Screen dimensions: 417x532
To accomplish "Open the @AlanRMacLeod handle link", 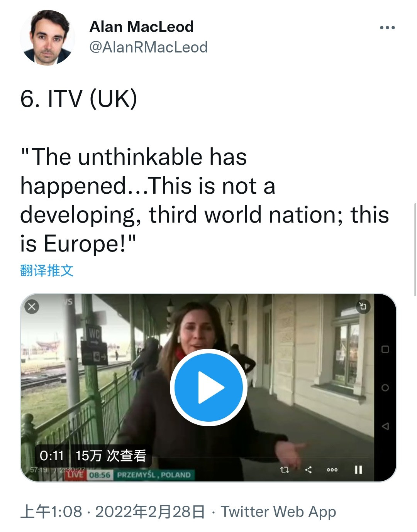I will [148, 47].
